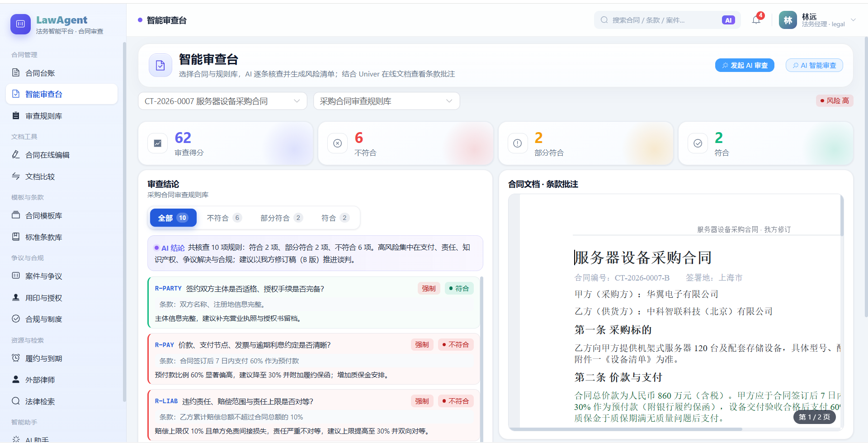Open 法律检索 in the sidebar
The height and width of the screenshot is (443, 868).
[61, 401]
